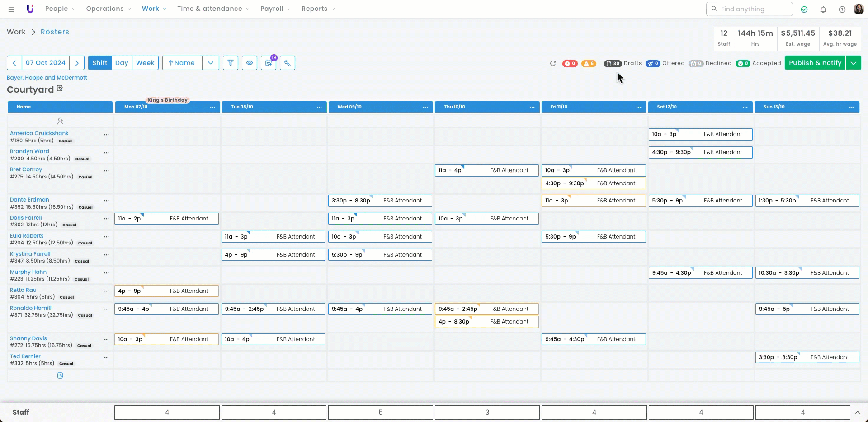
Task: Open the Time & attendance menu
Action: point(213,9)
